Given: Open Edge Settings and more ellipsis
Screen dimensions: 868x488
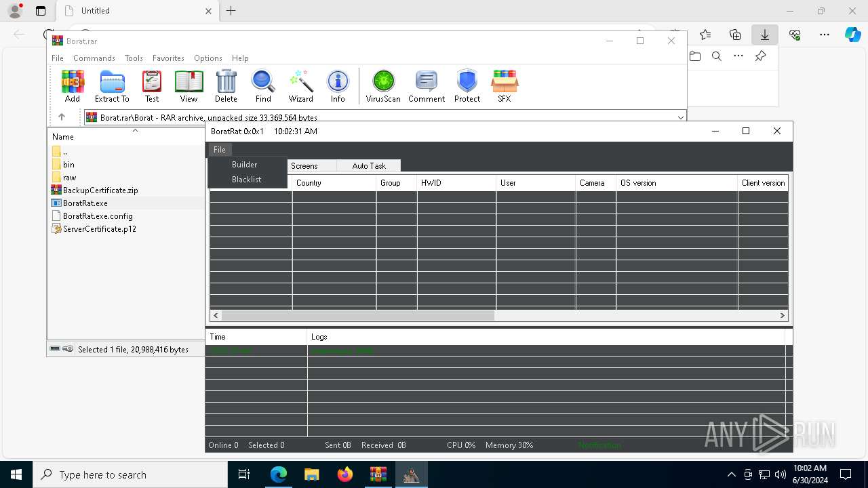Looking at the screenshot, I should (x=825, y=35).
